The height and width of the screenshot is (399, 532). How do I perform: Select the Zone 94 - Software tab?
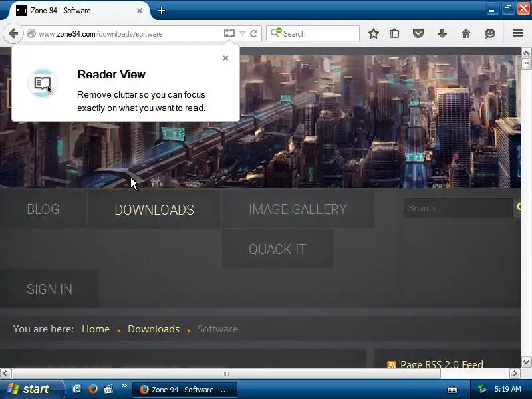(x=79, y=11)
